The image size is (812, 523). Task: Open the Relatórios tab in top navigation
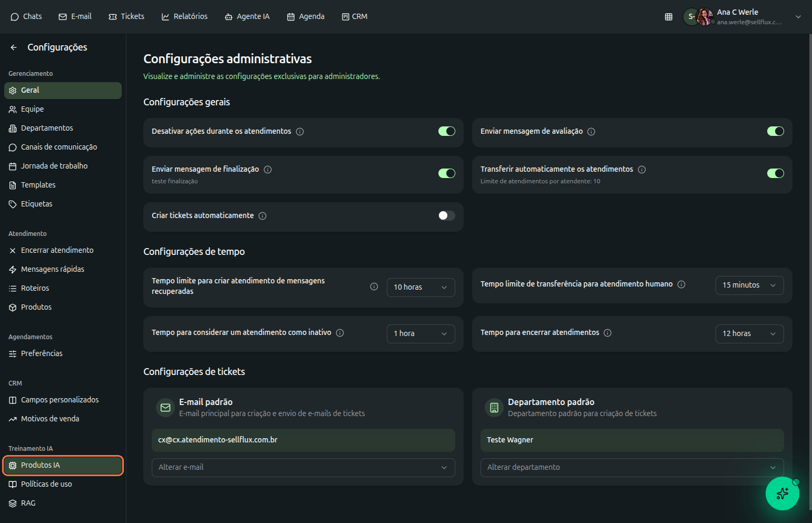(x=184, y=17)
